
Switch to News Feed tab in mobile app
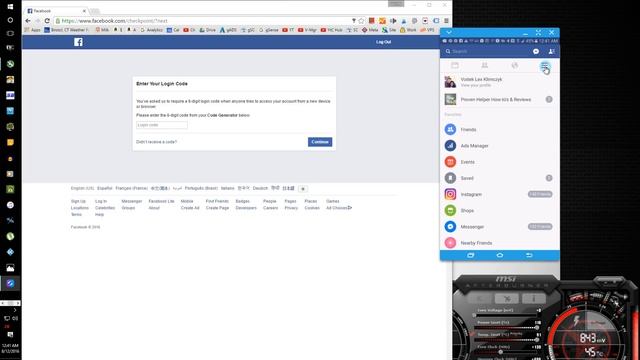(x=455, y=65)
